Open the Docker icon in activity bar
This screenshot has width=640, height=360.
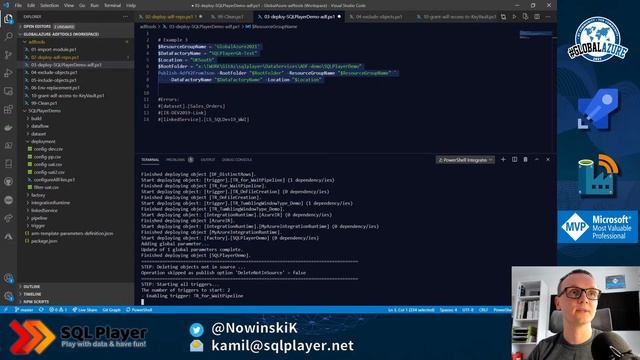point(8,128)
